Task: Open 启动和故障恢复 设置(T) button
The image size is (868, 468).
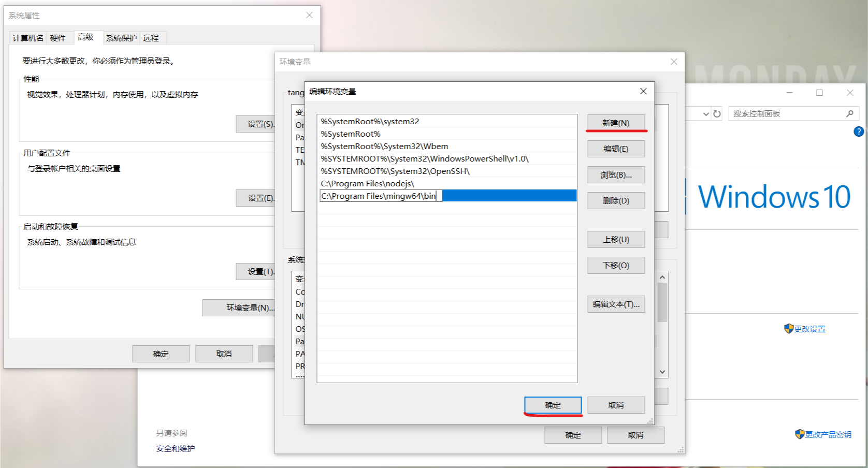Action: (256, 271)
